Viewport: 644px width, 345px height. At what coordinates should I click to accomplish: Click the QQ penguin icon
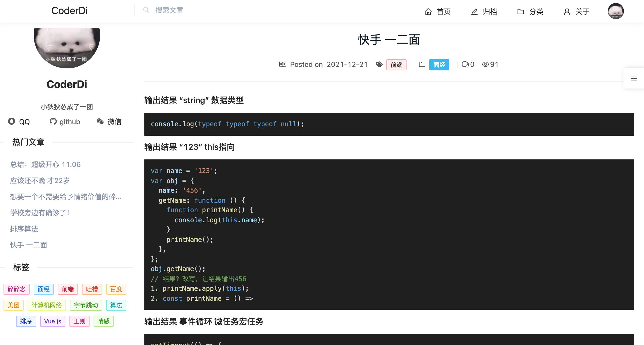point(12,121)
